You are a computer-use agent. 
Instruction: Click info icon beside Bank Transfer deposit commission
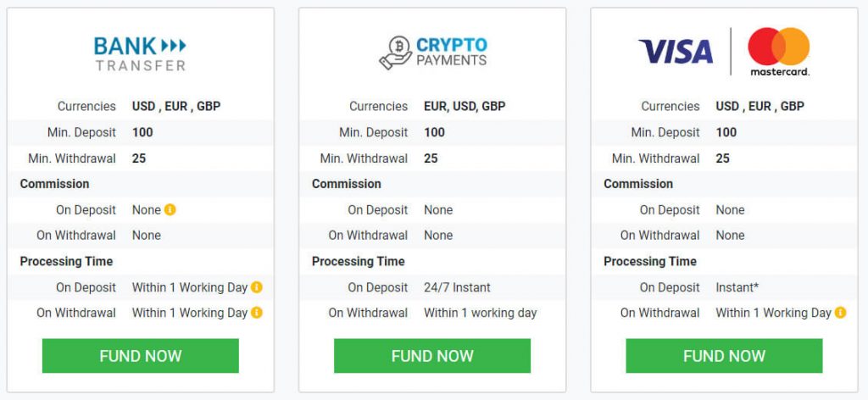click(x=170, y=209)
